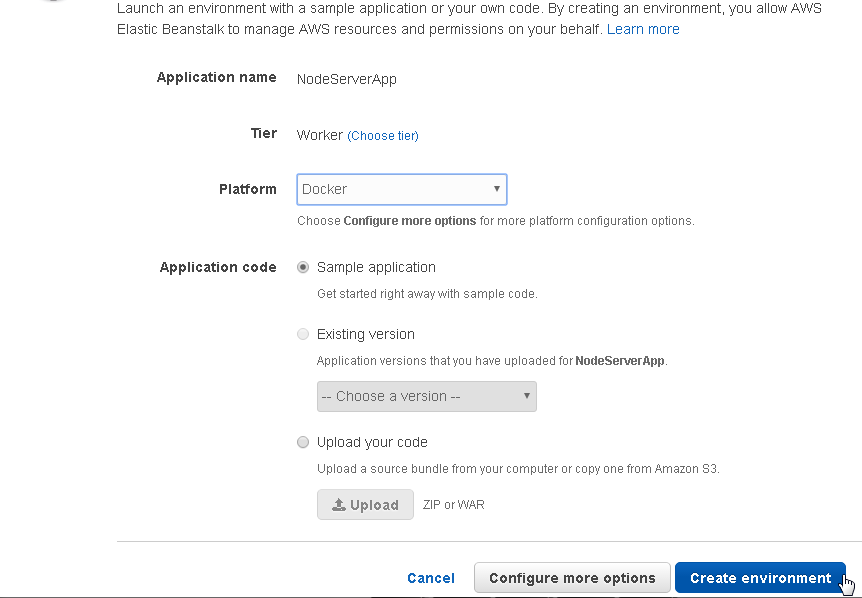
Task: Open the Learn more link
Action: 643,29
